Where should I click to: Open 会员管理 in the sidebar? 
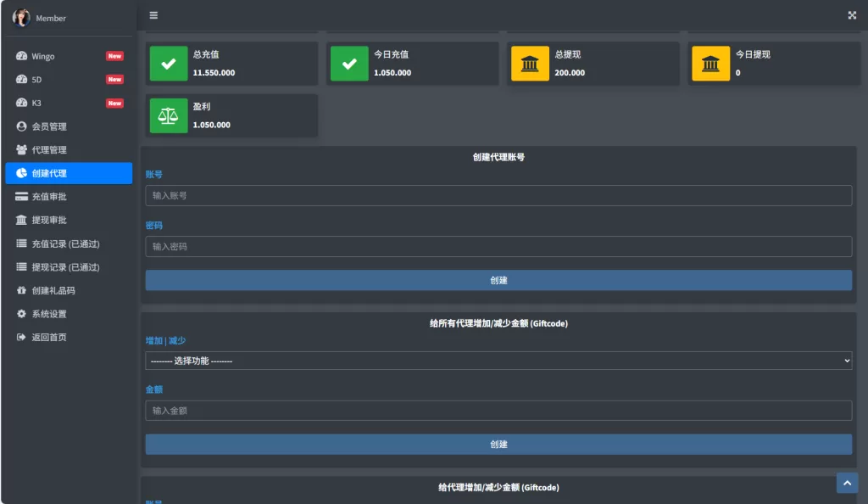49,126
